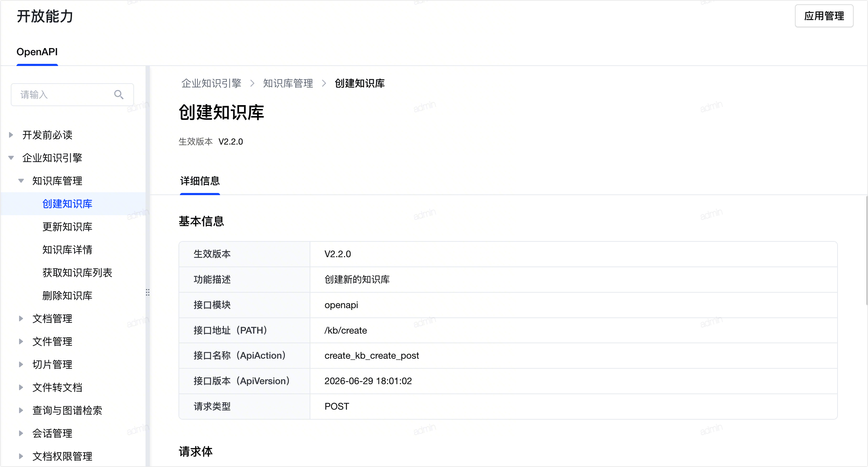The image size is (868, 467).
Task: Click the 开发前必读 tree label
Action: [47, 135]
